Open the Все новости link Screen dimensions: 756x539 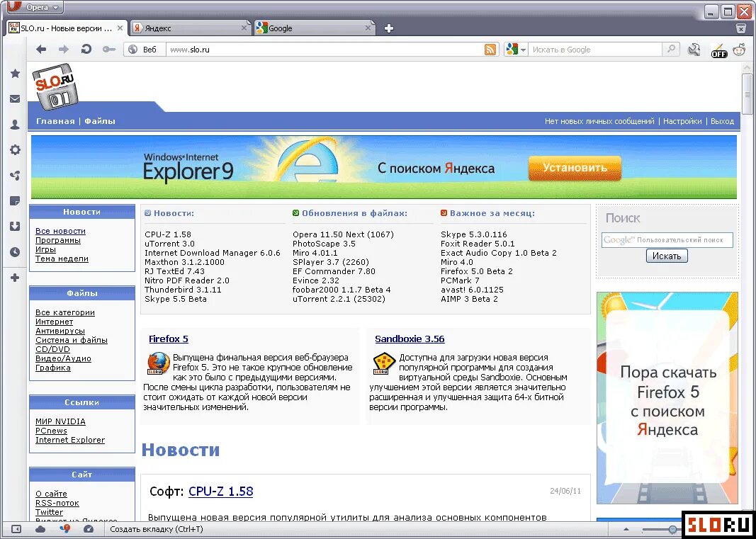(x=60, y=231)
